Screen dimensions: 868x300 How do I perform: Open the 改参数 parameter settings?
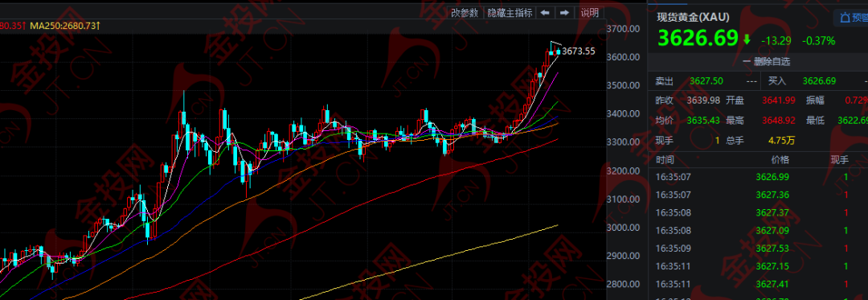pos(465,13)
